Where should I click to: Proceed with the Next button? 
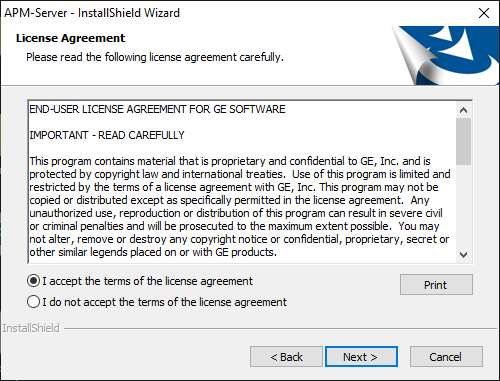tap(361, 357)
